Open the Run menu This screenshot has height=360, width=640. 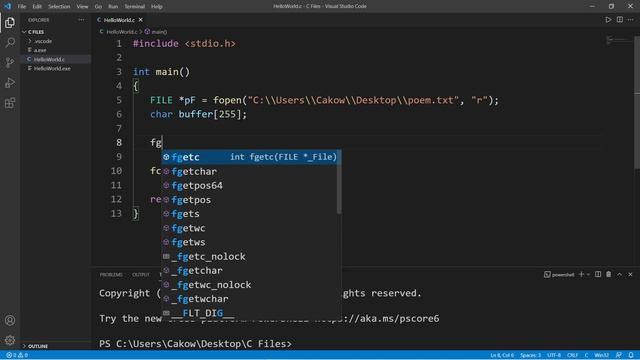point(113,7)
